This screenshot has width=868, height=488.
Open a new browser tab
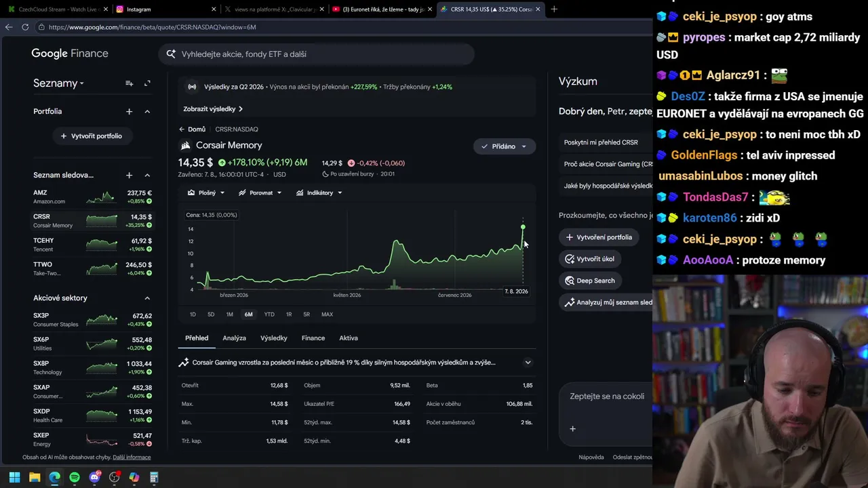(x=554, y=9)
